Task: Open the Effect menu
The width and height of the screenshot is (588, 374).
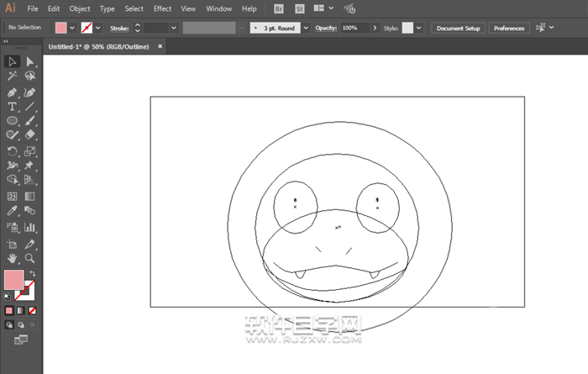Action: point(162,8)
